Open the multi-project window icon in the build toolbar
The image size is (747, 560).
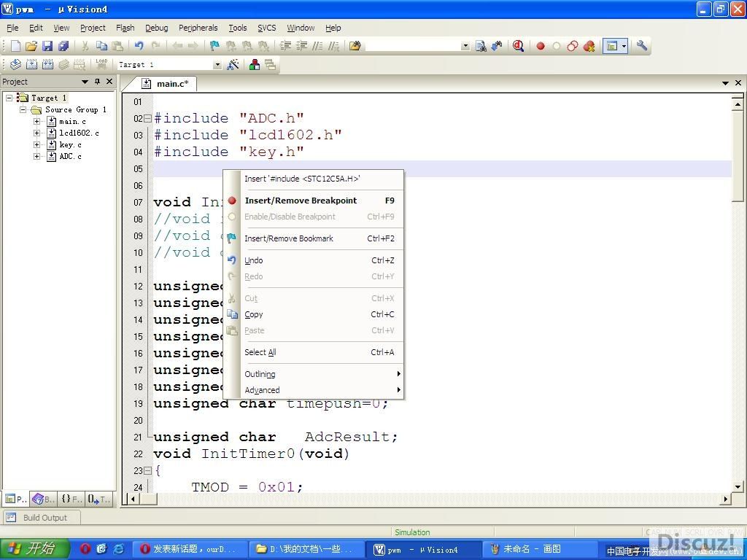coord(271,64)
